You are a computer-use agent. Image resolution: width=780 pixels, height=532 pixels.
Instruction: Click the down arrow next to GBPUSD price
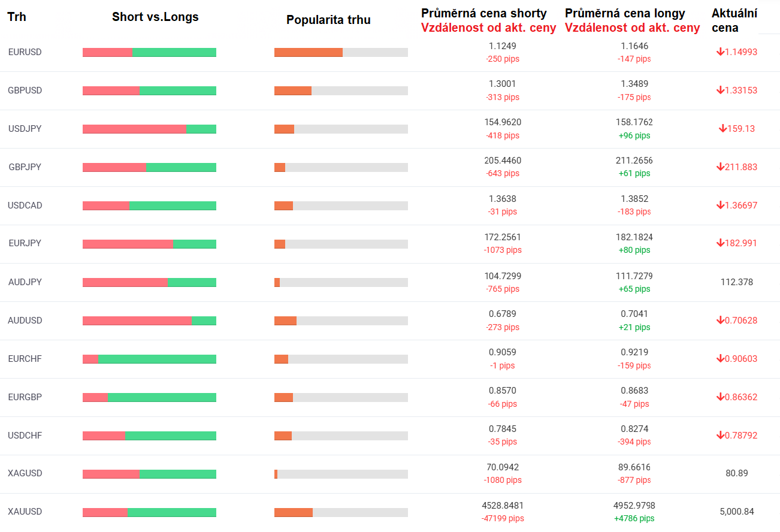point(720,90)
